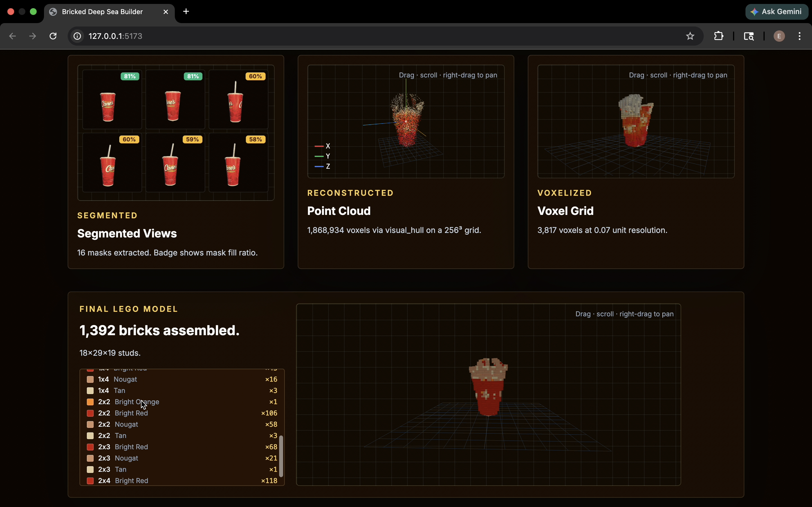This screenshot has height=507, width=812.
Task: Click the browser reload icon
Action: pyautogui.click(x=53, y=36)
